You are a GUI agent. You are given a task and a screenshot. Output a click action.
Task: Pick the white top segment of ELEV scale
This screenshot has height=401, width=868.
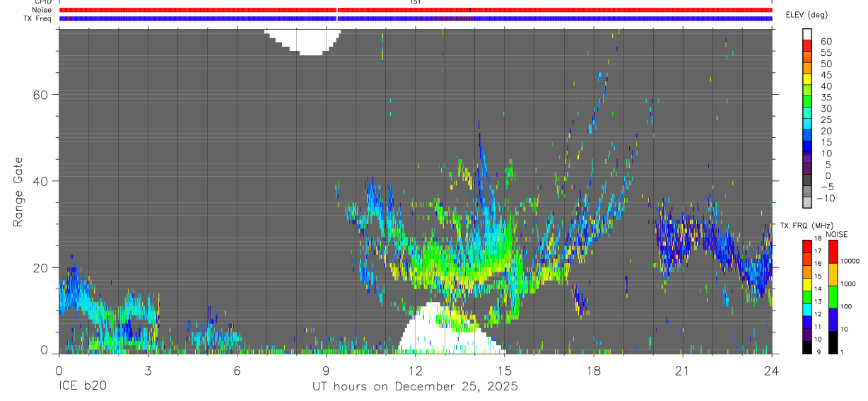click(x=807, y=33)
